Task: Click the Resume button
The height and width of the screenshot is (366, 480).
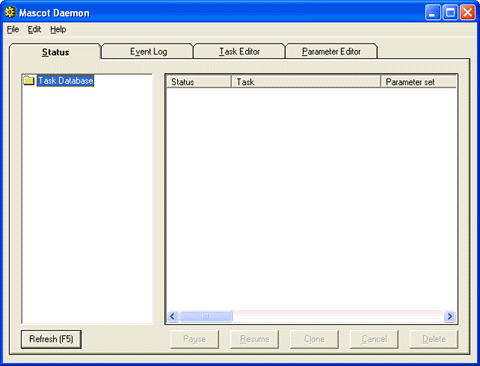Action: pos(254,339)
